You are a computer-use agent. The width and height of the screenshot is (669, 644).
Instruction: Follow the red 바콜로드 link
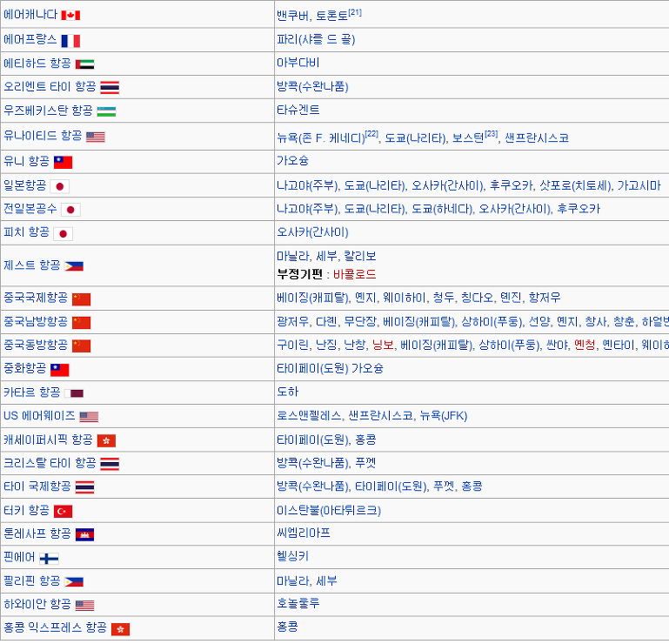(355, 274)
